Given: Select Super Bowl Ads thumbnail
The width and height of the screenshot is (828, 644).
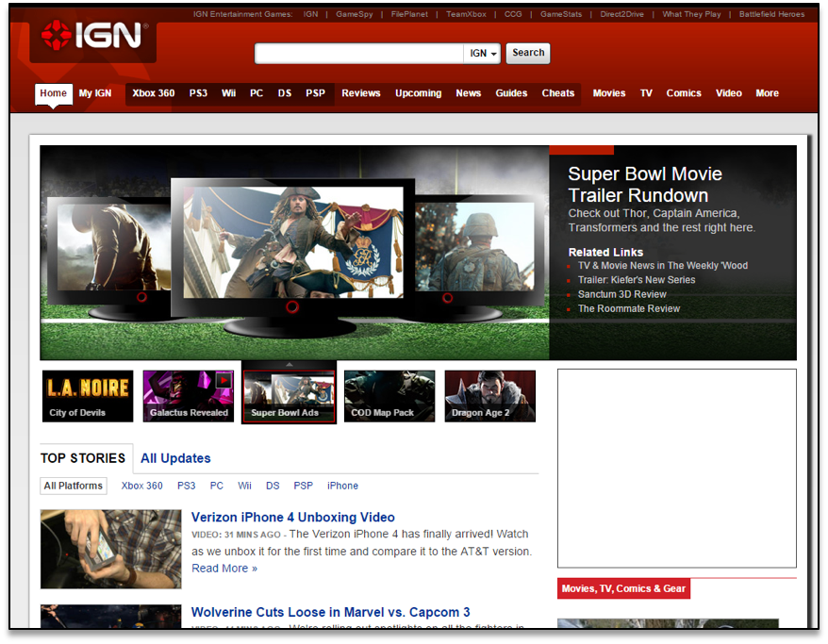Looking at the screenshot, I should 289,396.
